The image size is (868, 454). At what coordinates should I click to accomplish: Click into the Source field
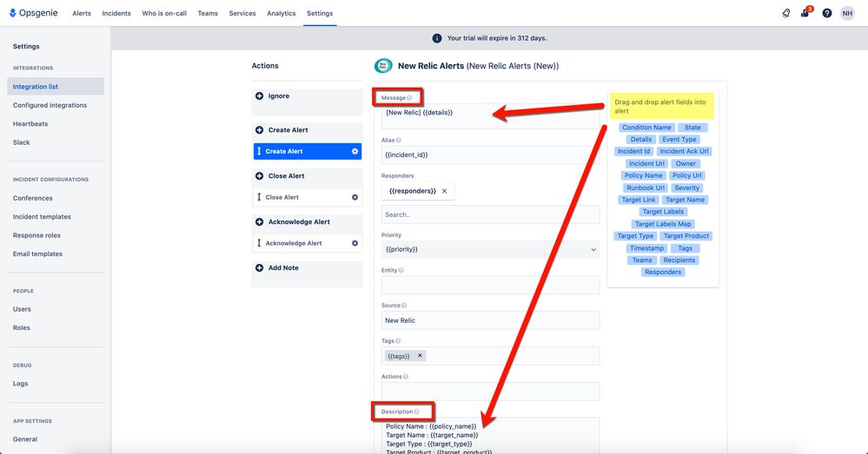(x=490, y=320)
